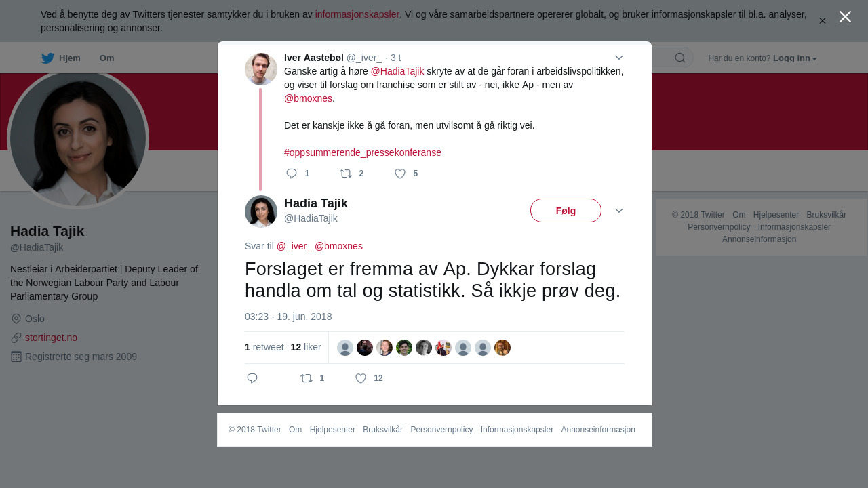Open Iver Aastebøl's avatar thumbnail
Viewport: 868px width, 488px height.
261,69
